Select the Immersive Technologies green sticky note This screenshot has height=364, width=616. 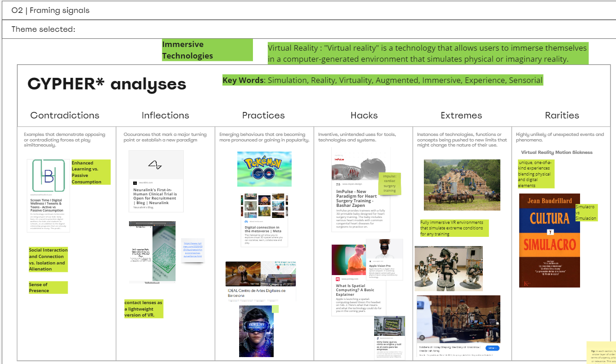207,50
